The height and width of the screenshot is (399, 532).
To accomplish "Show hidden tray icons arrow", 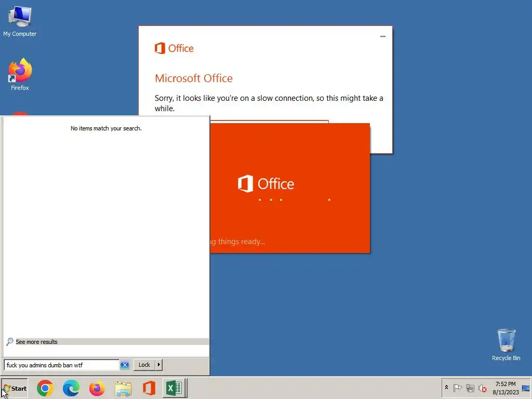I will coord(446,388).
